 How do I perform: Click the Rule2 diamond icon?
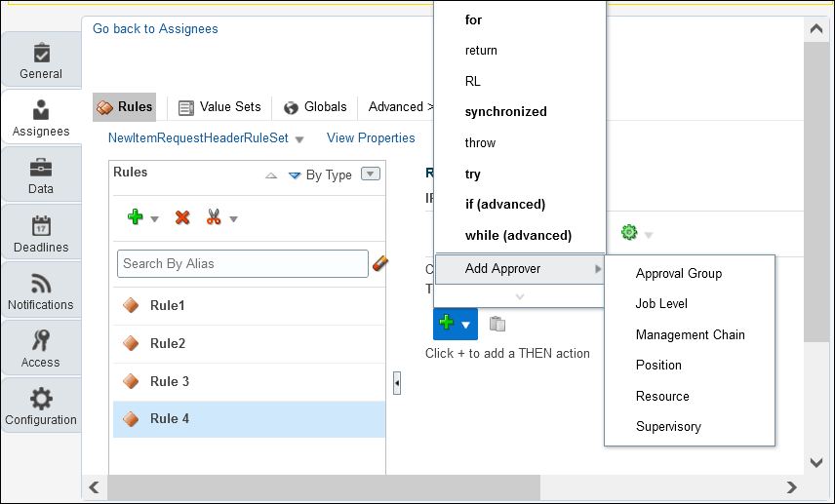131,343
